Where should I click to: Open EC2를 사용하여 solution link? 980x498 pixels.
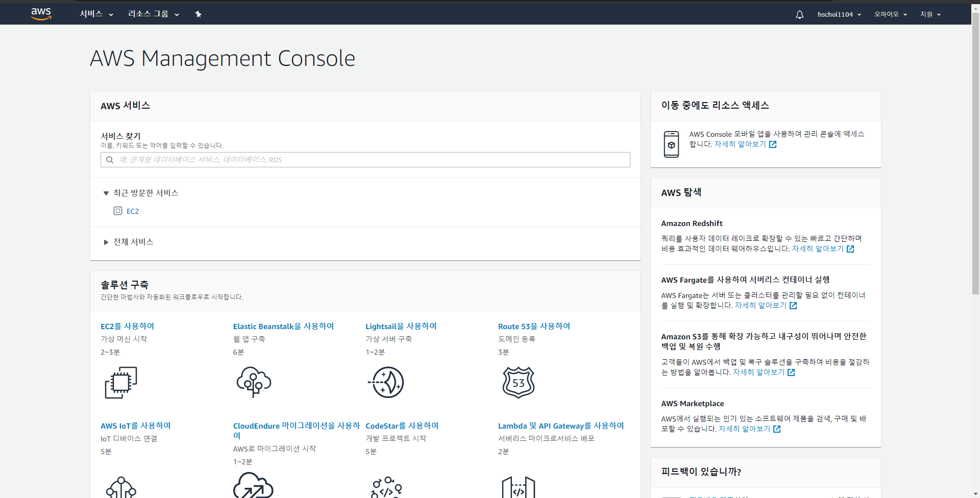128,326
